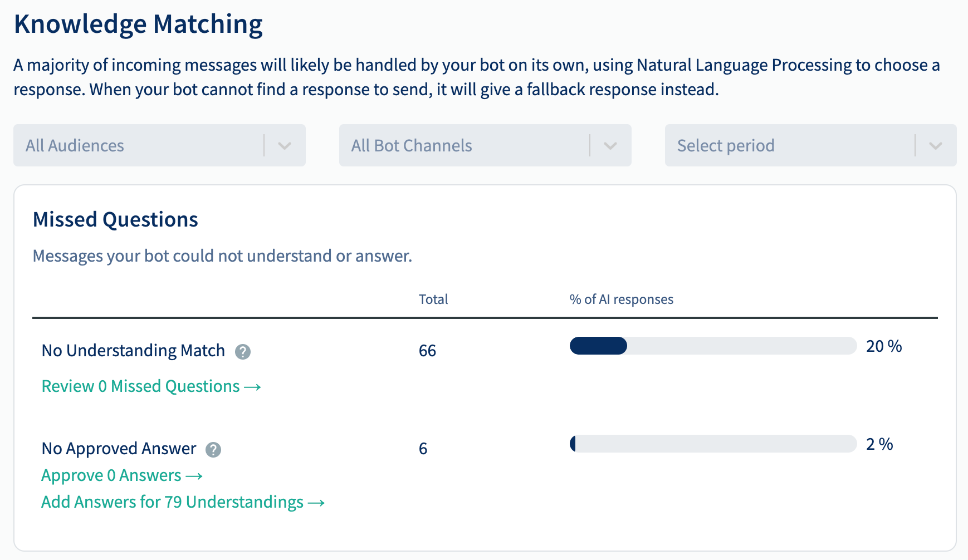Image resolution: width=968 pixels, height=560 pixels.
Task: Click help icon beside No Approved Answer
Action: [213, 450]
